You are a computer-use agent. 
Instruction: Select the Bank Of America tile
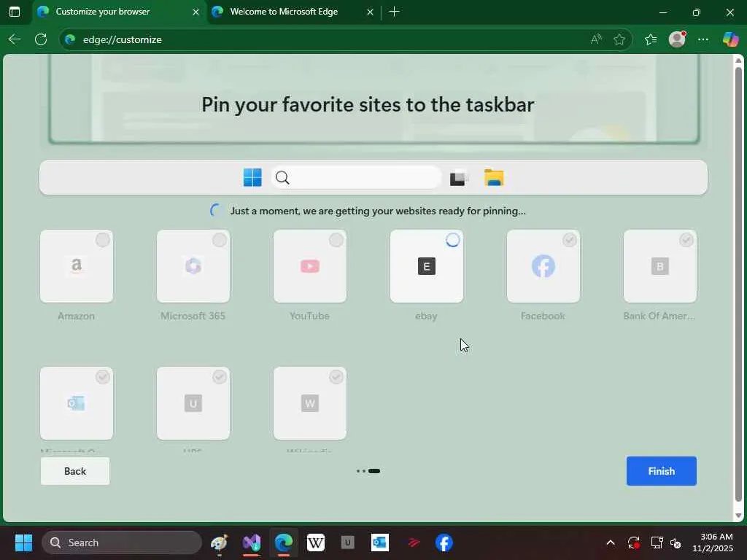[659, 266]
